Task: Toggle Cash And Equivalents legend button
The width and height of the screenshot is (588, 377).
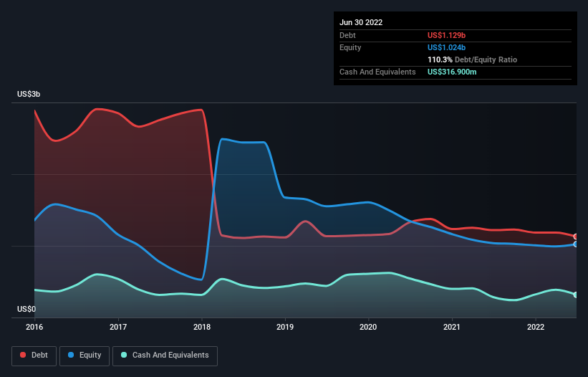Action: click(165, 355)
